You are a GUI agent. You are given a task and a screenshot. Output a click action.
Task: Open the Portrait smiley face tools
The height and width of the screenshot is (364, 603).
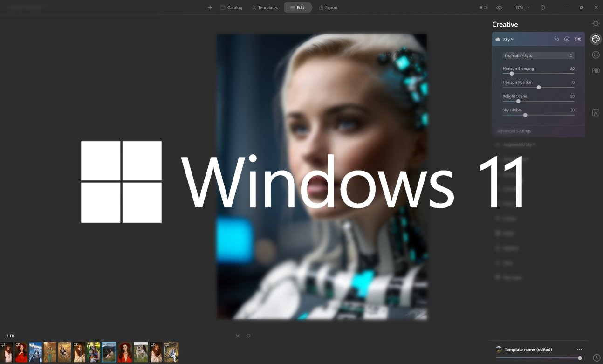click(x=596, y=55)
